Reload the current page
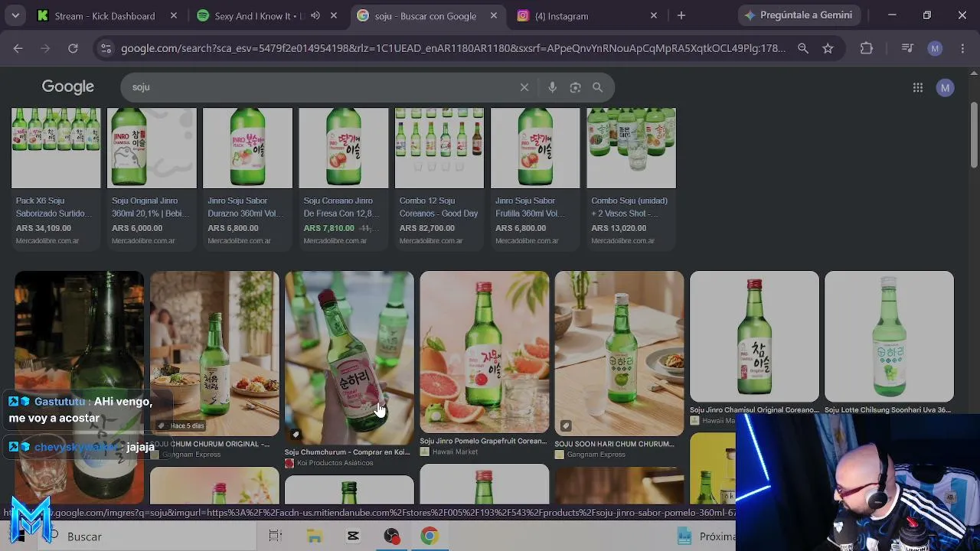This screenshot has width=980, height=551. click(73, 48)
